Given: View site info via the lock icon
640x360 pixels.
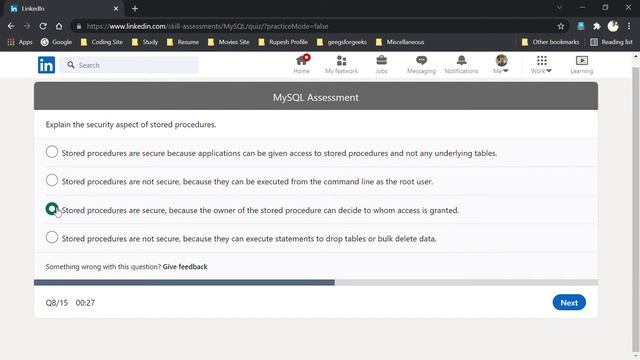Looking at the screenshot, I should click(x=79, y=26).
